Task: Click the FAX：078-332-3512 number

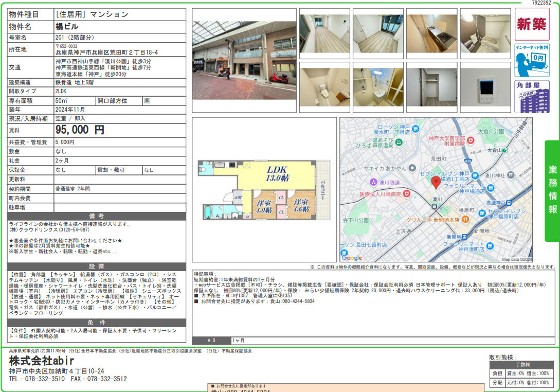Action: pyautogui.click(x=99, y=379)
